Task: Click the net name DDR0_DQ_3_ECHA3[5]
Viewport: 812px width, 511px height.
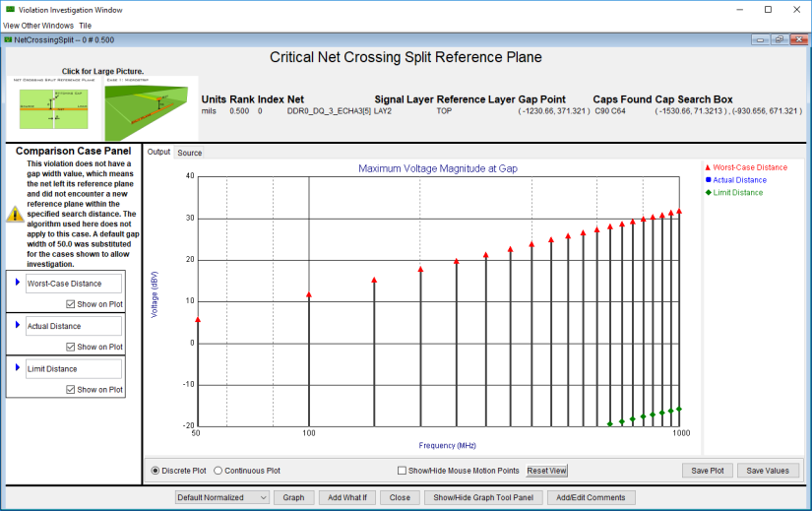Action: click(x=329, y=111)
